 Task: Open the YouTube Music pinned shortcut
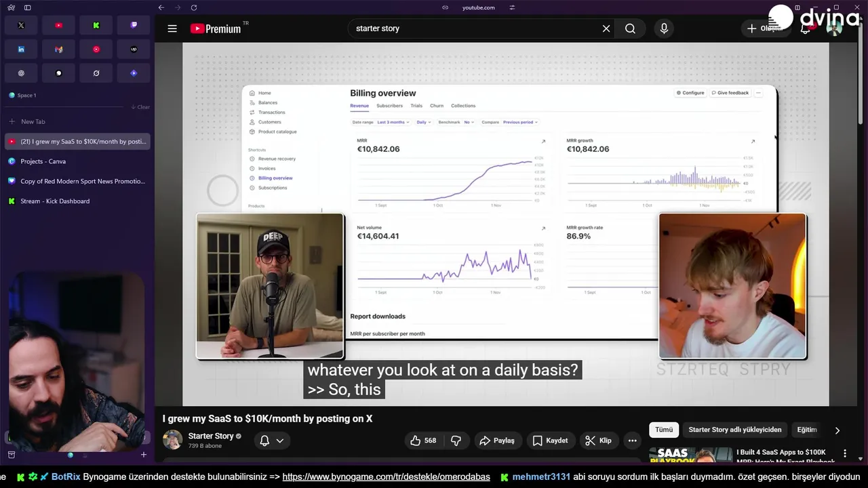tap(96, 49)
